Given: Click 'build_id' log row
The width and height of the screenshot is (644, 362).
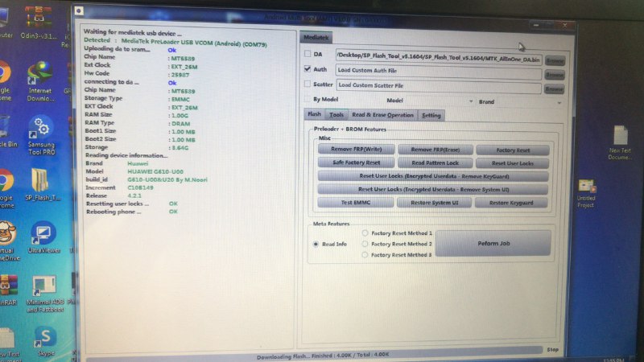Looking at the screenshot, I should click(147, 179).
